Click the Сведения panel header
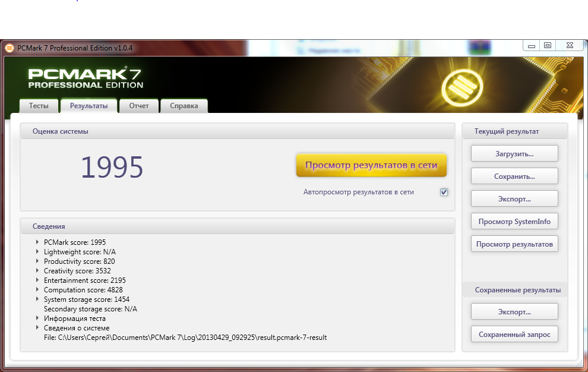 click(238, 226)
